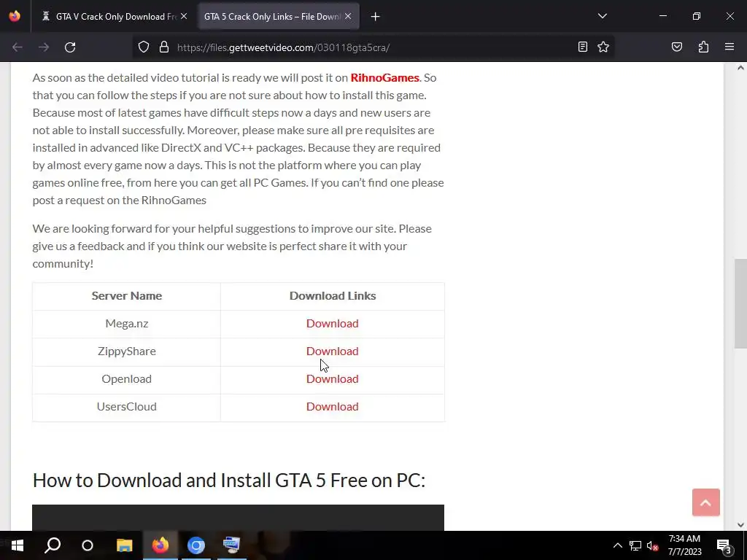Open a new browser tab
The width and height of the screenshot is (747, 560).
pyautogui.click(x=376, y=17)
